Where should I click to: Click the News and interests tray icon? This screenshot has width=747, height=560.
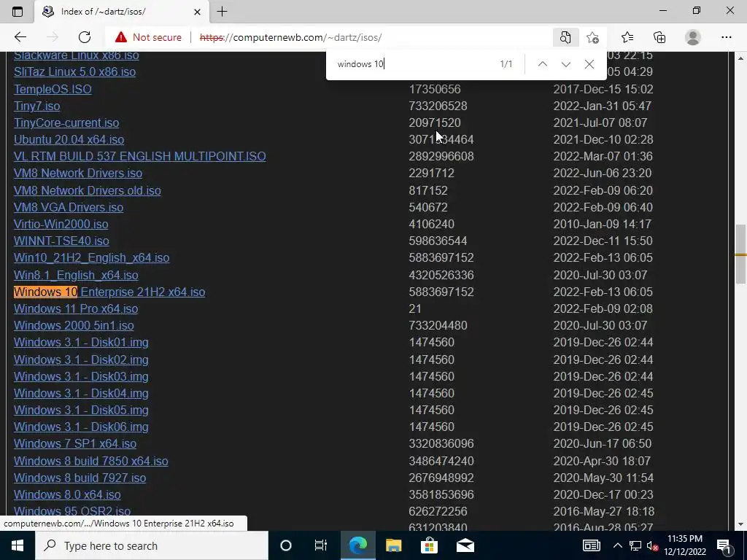(x=591, y=545)
